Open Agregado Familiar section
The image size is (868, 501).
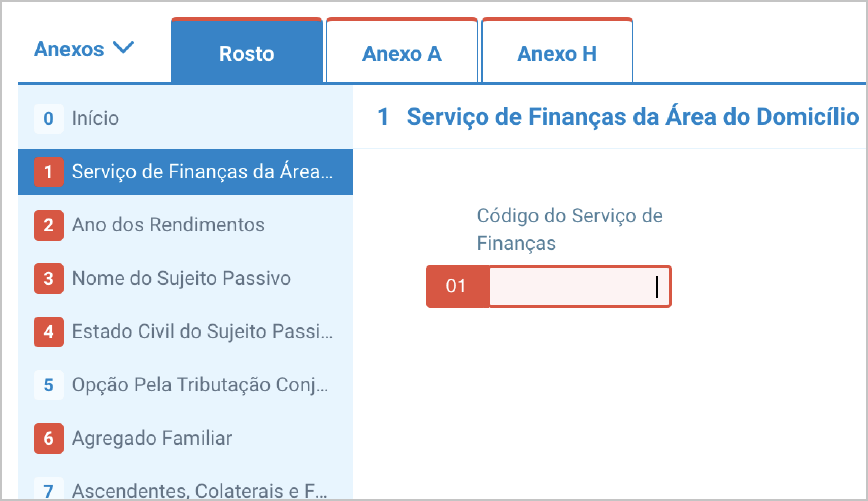[x=152, y=439]
